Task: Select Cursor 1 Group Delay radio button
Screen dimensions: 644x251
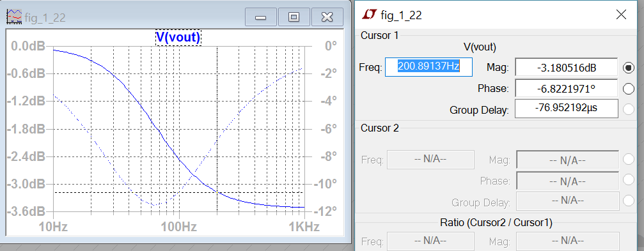Action: [x=629, y=109]
